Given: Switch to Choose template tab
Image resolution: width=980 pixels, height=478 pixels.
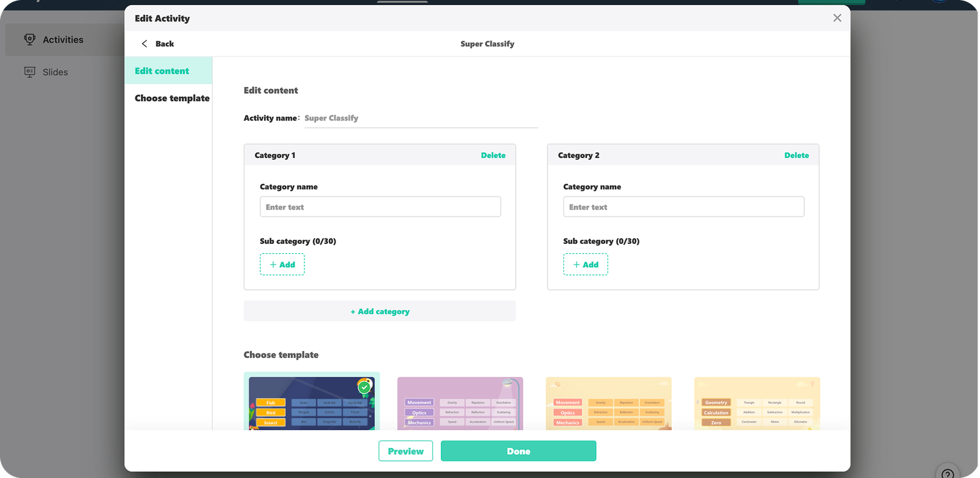Looking at the screenshot, I should (171, 98).
